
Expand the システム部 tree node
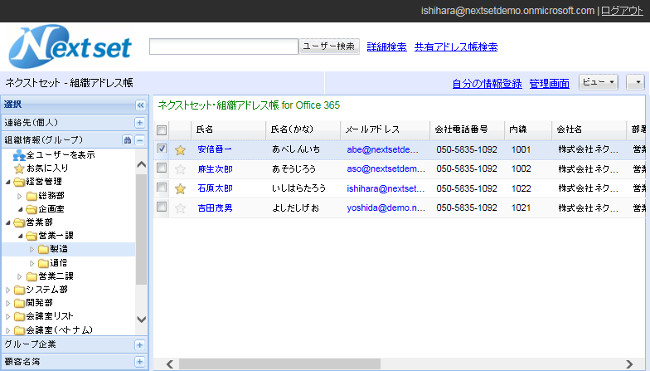pyautogui.click(x=8, y=290)
